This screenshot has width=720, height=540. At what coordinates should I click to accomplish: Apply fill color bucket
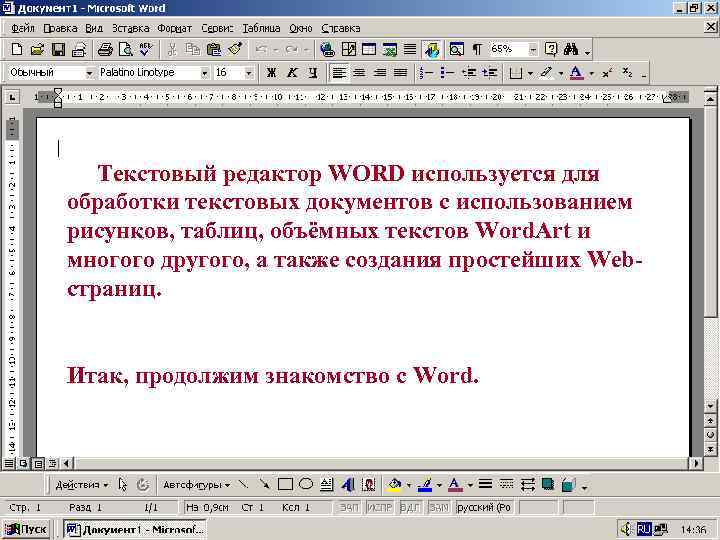coord(394,484)
